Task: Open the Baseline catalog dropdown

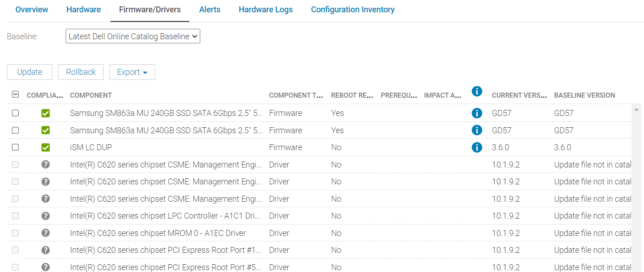Action: tap(132, 36)
